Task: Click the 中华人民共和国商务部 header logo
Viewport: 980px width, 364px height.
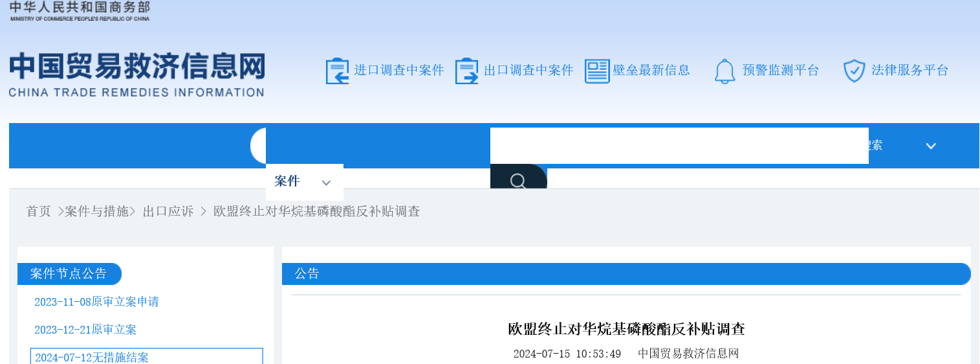Action: click(80, 11)
